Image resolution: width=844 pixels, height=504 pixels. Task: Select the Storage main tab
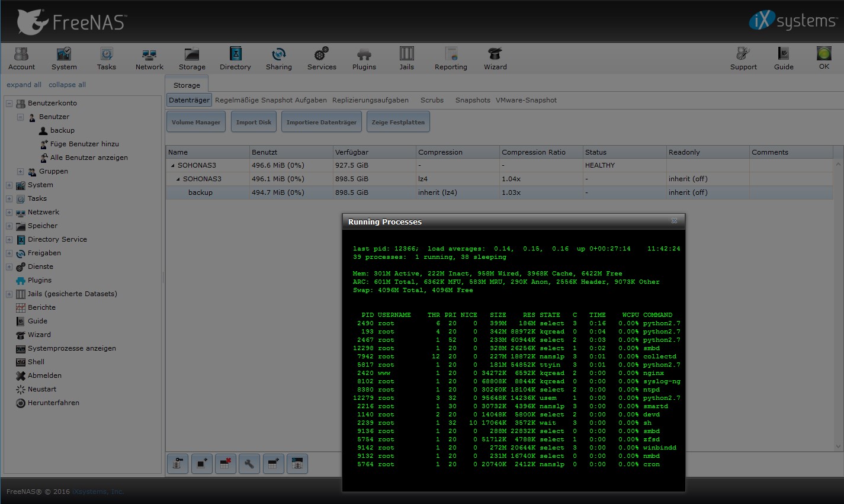(x=187, y=85)
